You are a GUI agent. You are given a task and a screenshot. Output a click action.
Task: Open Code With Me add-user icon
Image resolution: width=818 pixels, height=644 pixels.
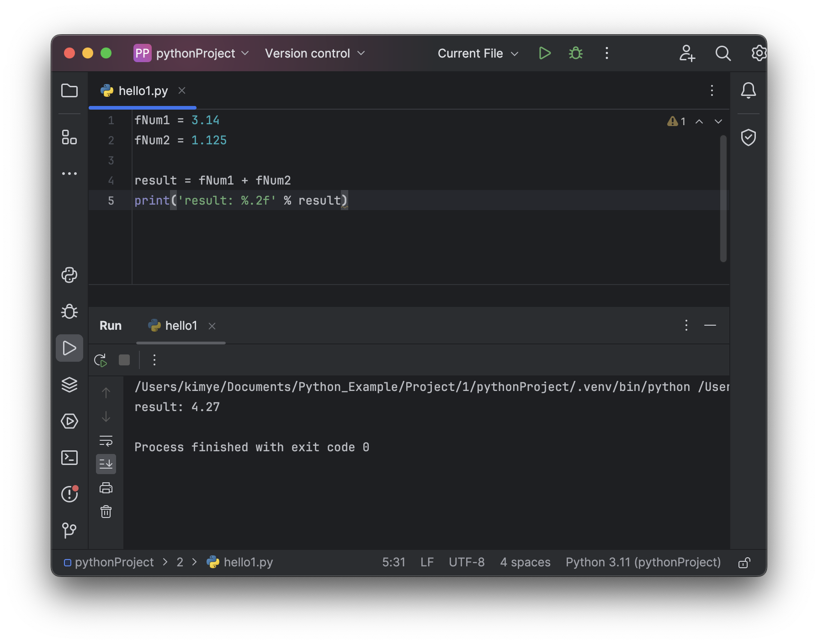(687, 53)
